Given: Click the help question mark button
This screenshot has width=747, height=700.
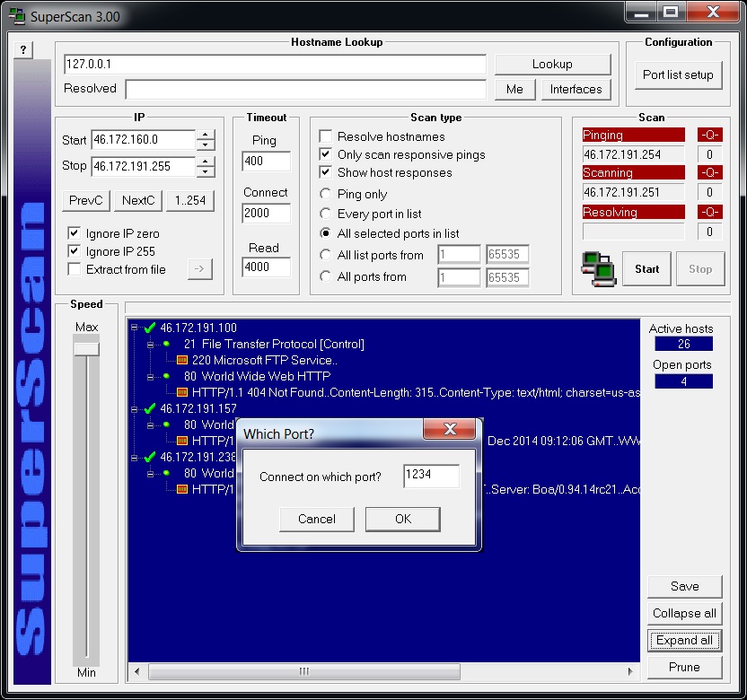Looking at the screenshot, I should tap(23, 50).
